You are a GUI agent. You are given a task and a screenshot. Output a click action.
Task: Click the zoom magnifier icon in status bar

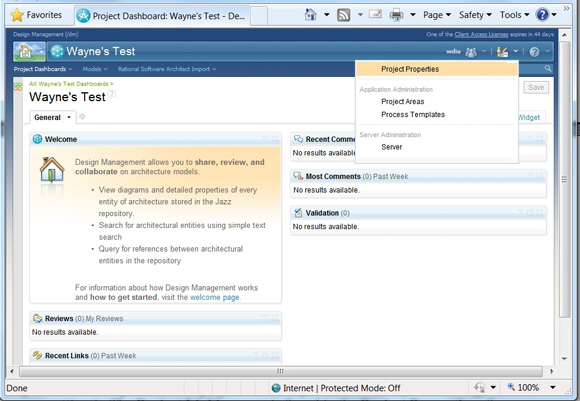[x=511, y=387]
